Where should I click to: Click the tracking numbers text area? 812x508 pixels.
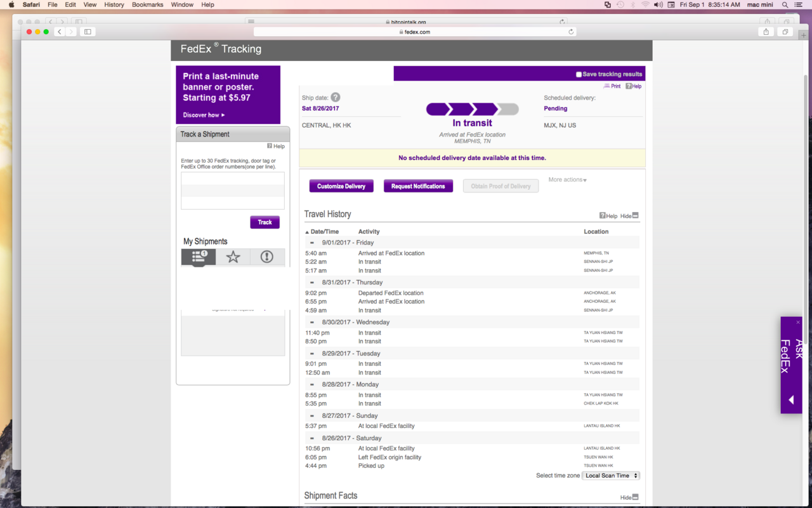[233, 190]
